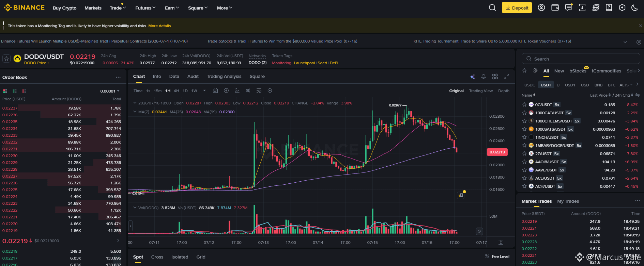Expand the announcements ticker chevron
The height and width of the screenshot is (266, 644).
click(x=625, y=42)
